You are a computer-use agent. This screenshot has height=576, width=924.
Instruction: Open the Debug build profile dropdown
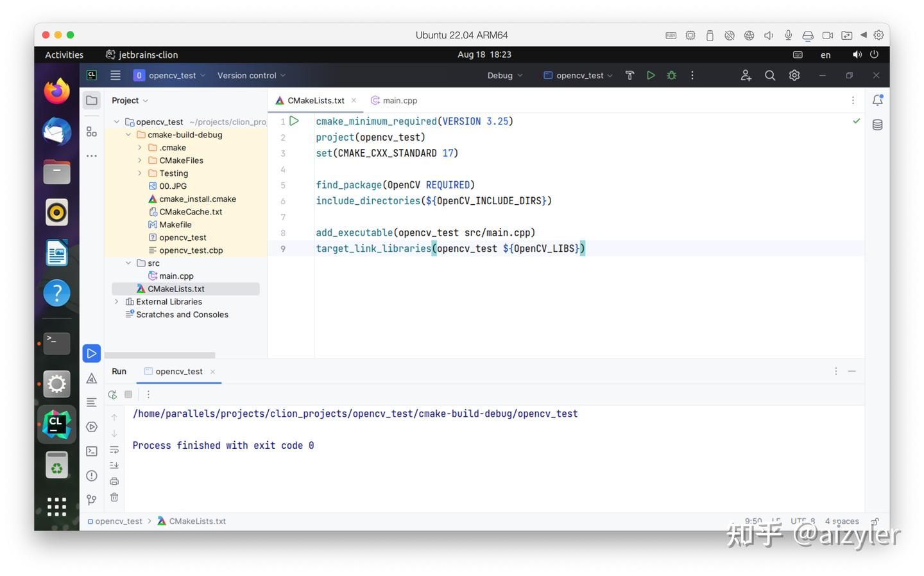coord(504,75)
